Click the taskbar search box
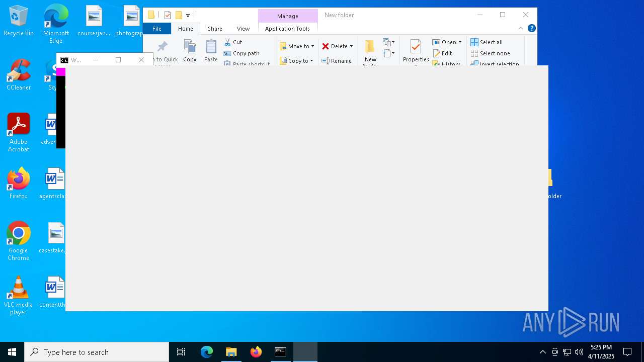 pyautogui.click(x=97, y=352)
